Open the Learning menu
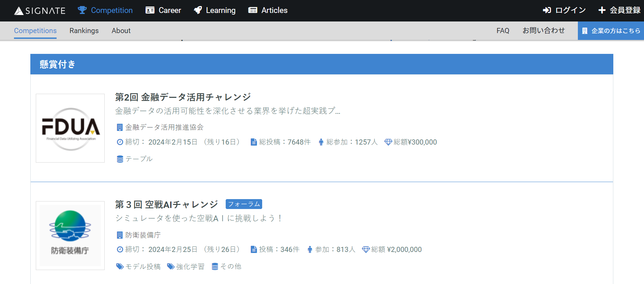 click(x=215, y=10)
